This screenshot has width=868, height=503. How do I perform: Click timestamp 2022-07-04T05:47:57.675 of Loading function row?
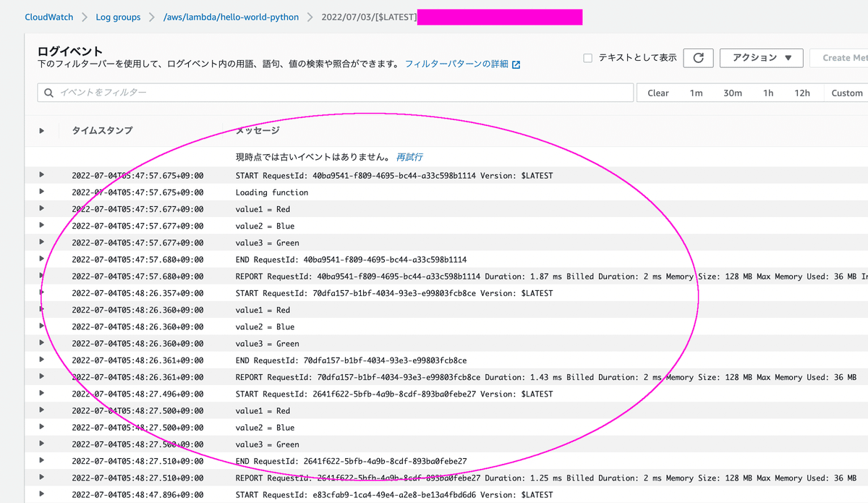pyautogui.click(x=137, y=193)
